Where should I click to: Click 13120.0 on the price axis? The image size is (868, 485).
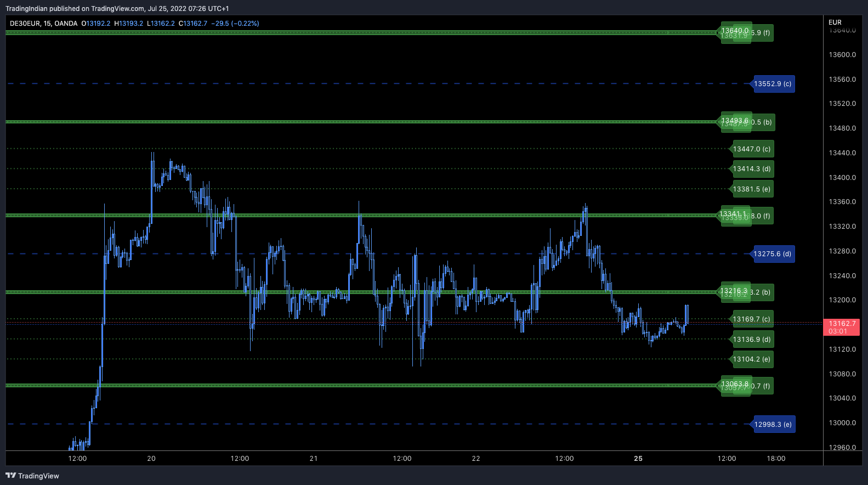pos(842,349)
